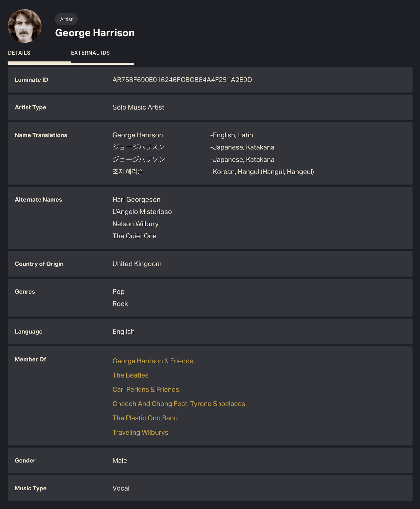Open The Plastic Ono Band link

coord(145,418)
